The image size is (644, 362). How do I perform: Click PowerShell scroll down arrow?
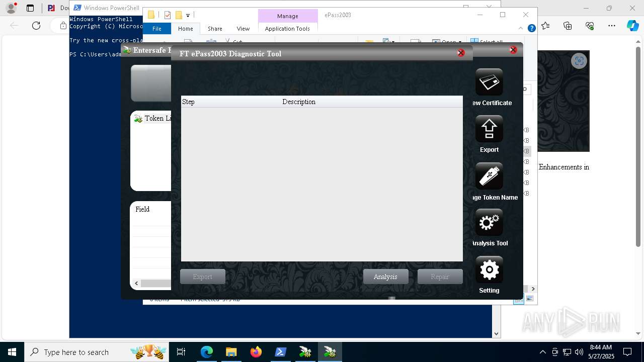(x=496, y=333)
